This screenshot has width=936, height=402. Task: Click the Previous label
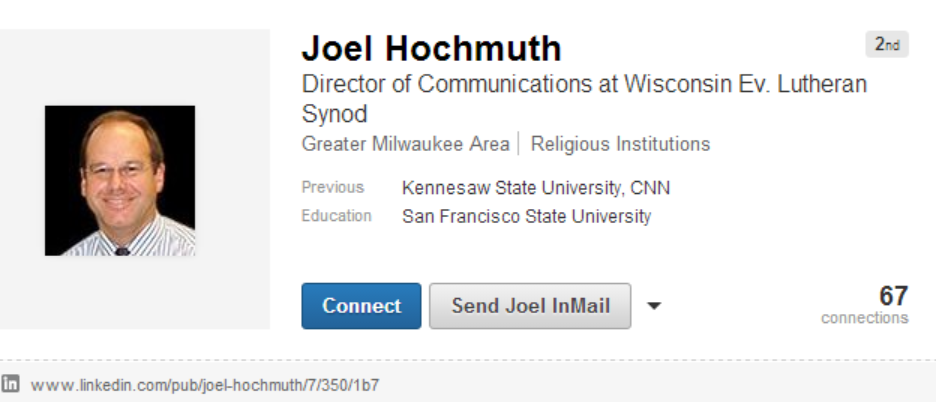[x=332, y=187]
